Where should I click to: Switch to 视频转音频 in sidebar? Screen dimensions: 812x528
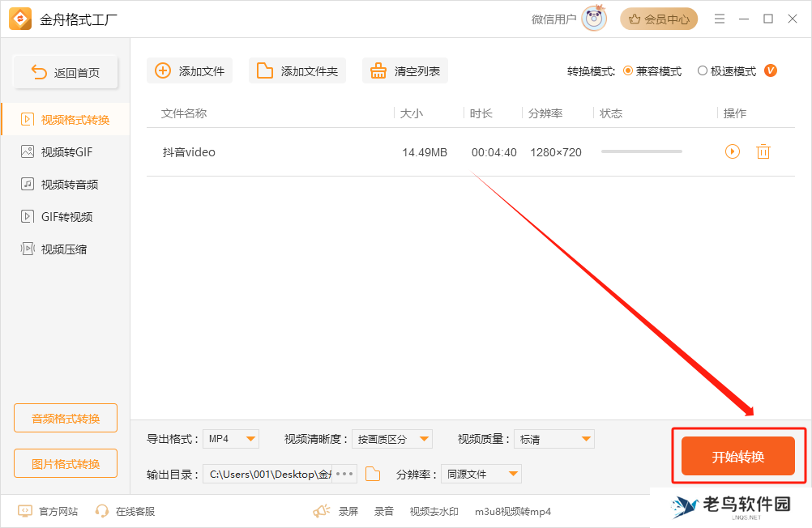(x=66, y=185)
